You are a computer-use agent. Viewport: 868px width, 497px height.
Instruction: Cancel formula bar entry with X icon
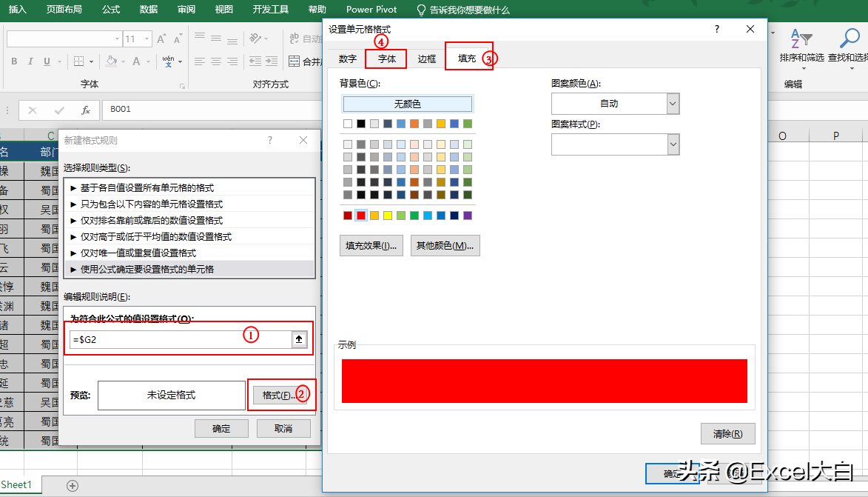click(33, 110)
